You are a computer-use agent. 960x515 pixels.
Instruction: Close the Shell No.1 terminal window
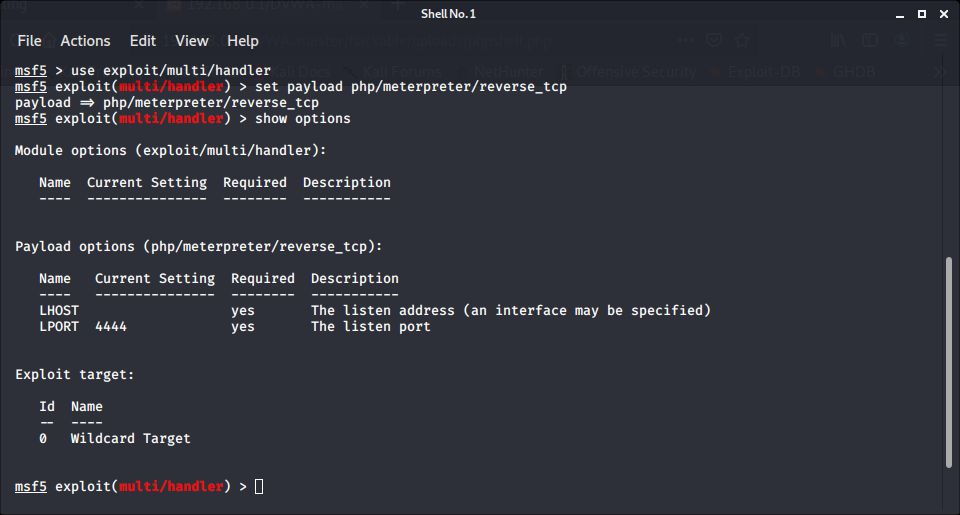pos(943,14)
